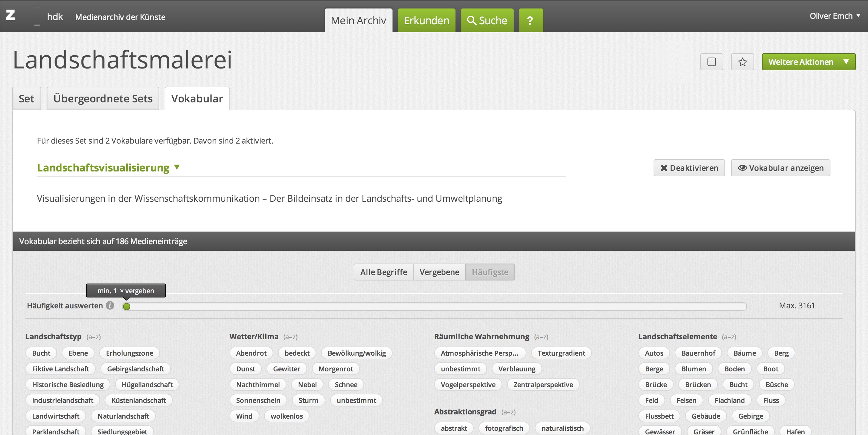The image size is (868, 435).
Task: Mark set as favorite with star icon
Action: point(742,62)
